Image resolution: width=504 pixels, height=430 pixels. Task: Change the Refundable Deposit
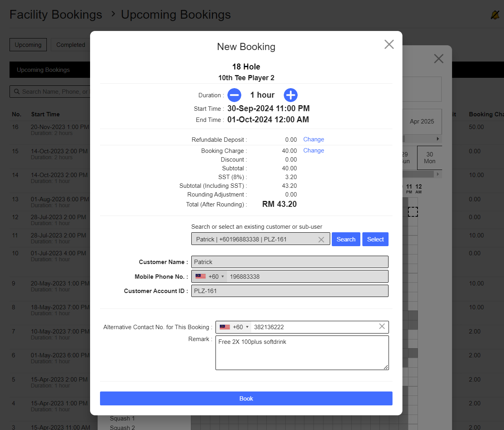314,139
